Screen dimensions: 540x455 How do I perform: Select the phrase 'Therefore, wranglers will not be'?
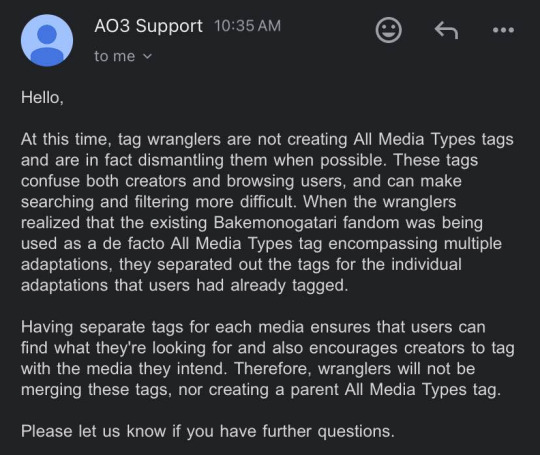coord(355,369)
